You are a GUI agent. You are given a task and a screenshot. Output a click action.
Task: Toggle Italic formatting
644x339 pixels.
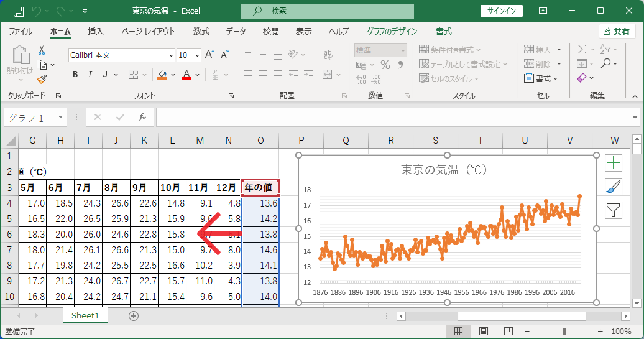[x=90, y=75]
